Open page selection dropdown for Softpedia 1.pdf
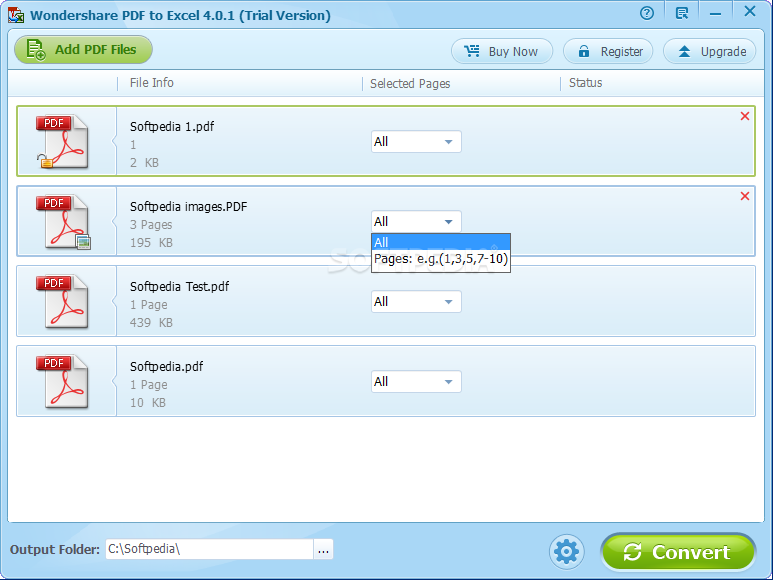This screenshot has width=773, height=580. pos(416,142)
